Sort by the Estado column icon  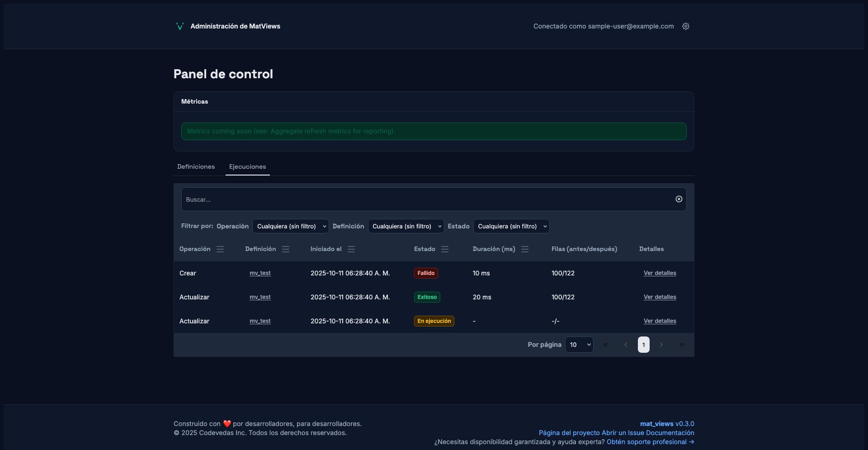click(x=445, y=249)
